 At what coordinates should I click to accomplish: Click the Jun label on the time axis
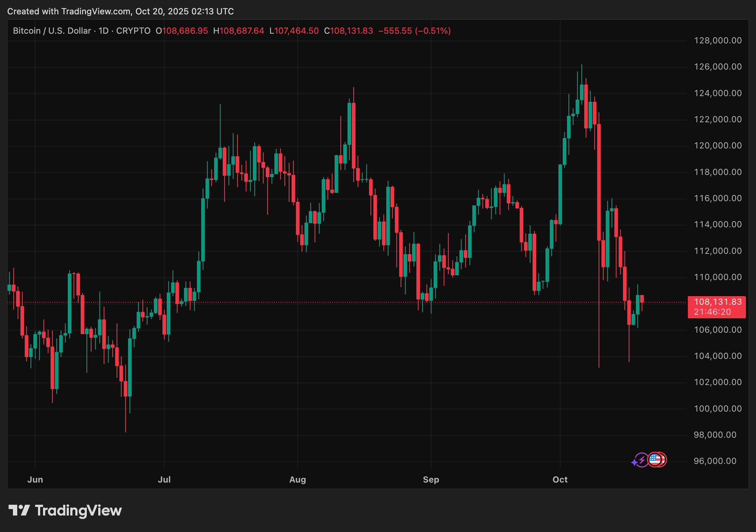(35, 480)
